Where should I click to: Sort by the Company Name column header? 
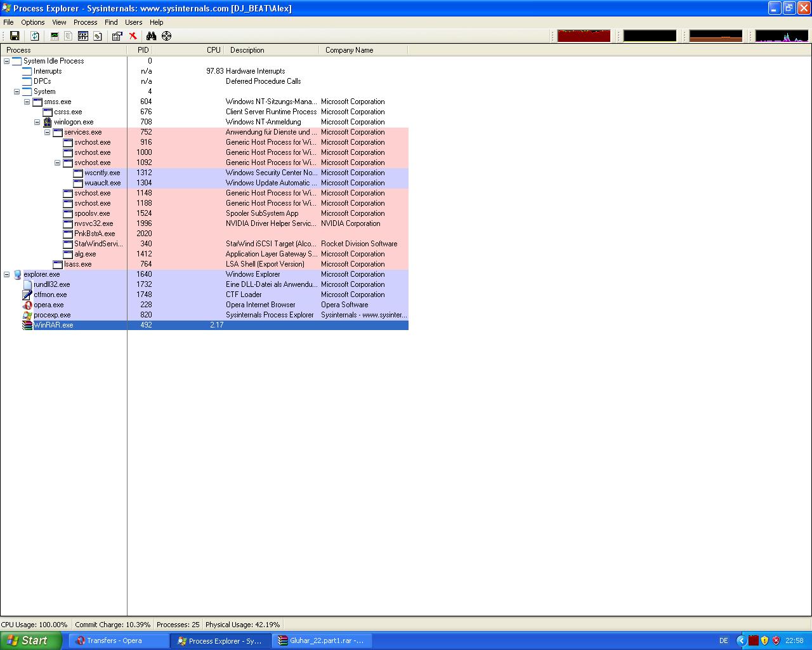click(363, 50)
